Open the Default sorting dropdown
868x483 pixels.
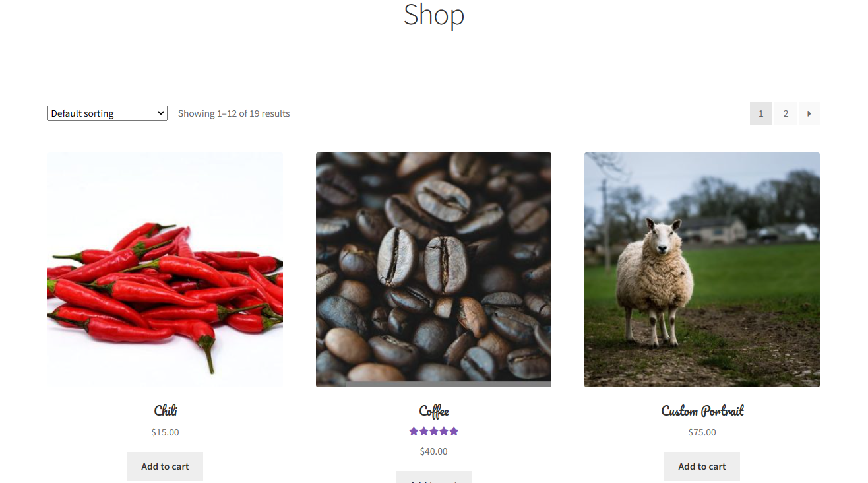(x=107, y=113)
